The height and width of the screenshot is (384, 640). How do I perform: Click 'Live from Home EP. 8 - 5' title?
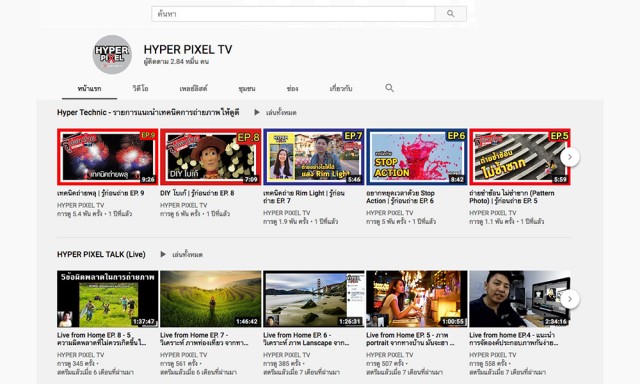click(102, 339)
